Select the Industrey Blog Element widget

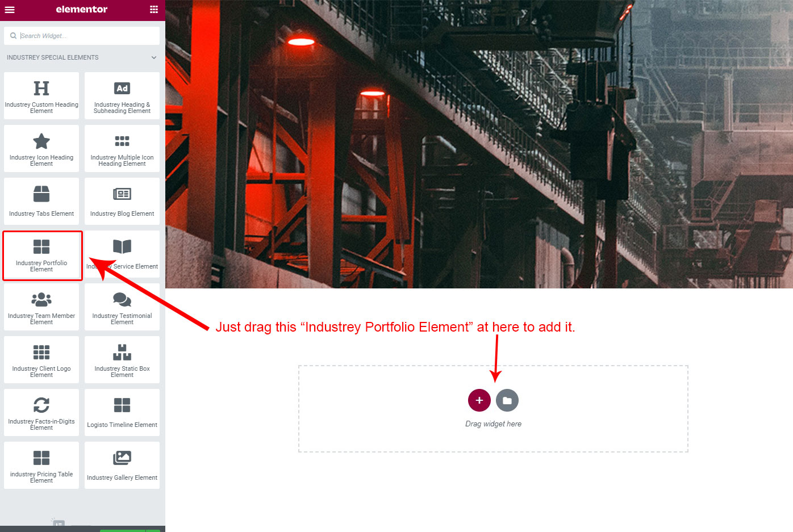point(122,201)
